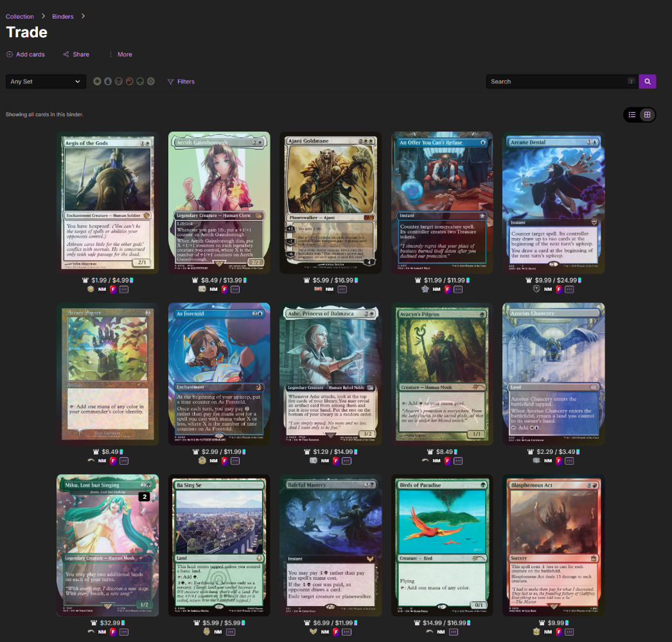Toggle the green mana color filter
Viewport: 672px width, 642px height.
[x=140, y=82]
